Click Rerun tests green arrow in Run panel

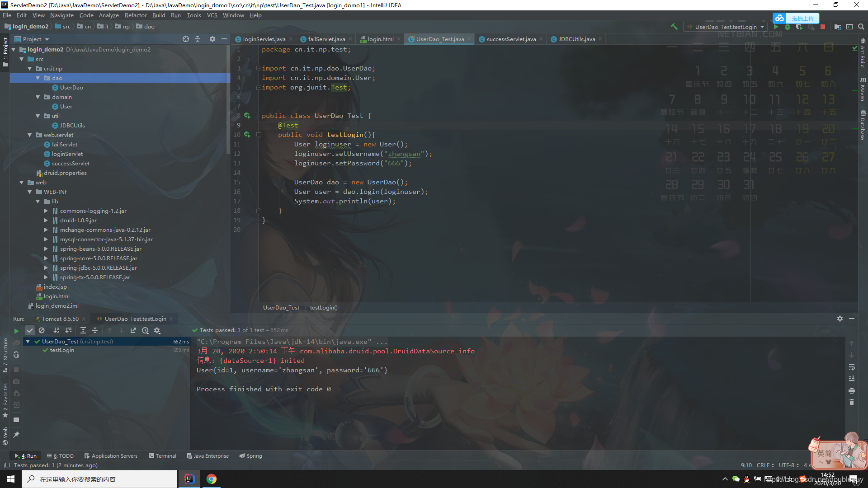(x=16, y=331)
